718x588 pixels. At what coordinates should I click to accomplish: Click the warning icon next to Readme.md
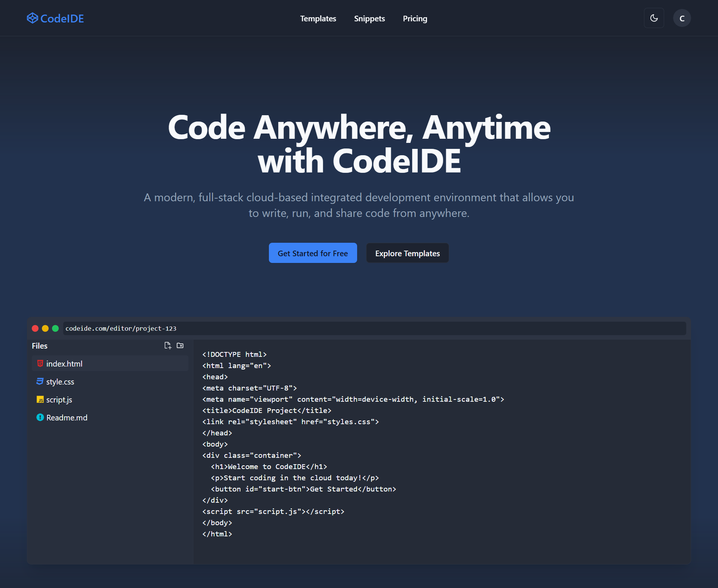click(40, 417)
